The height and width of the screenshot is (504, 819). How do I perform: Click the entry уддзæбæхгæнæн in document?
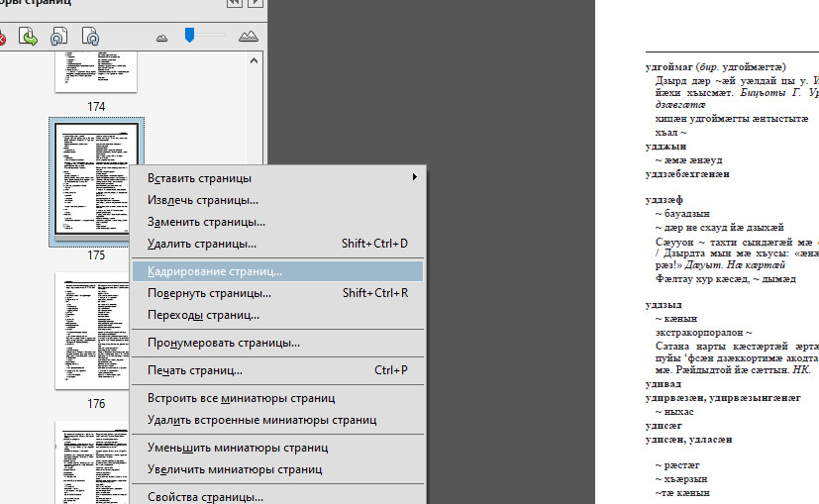tap(687, 174)
